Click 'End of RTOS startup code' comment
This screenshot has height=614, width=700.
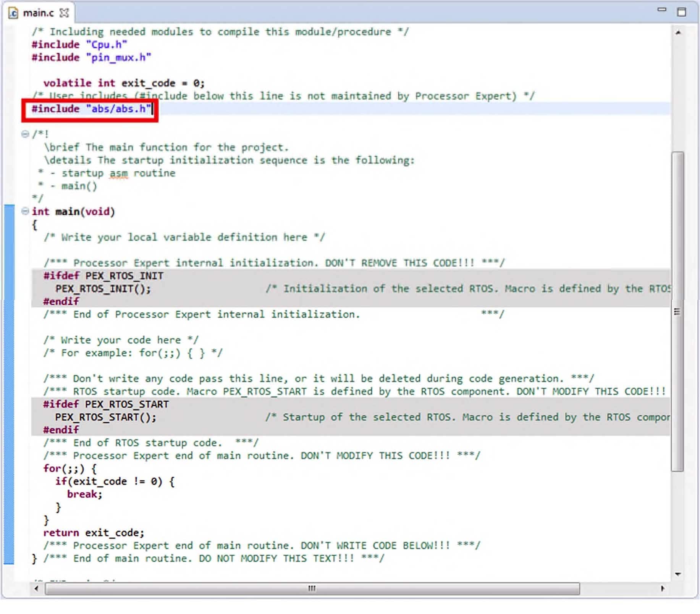click(x=151, y=443)
